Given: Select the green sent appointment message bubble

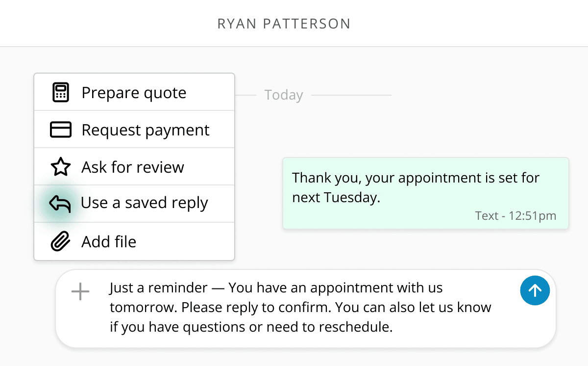Looking at the screenshot, I should (426, 193).
